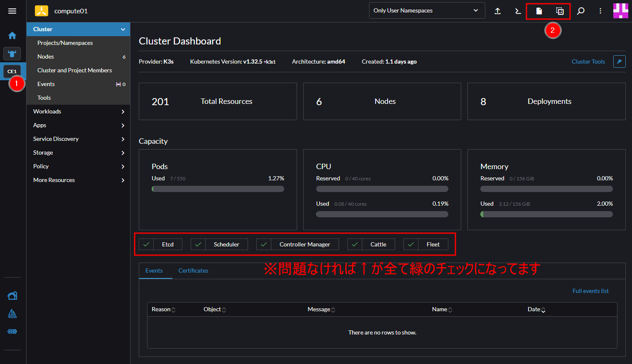Open resource search with the magnifier icon
This screenshot has height=364, width=632.
click(x=580, y=11)
